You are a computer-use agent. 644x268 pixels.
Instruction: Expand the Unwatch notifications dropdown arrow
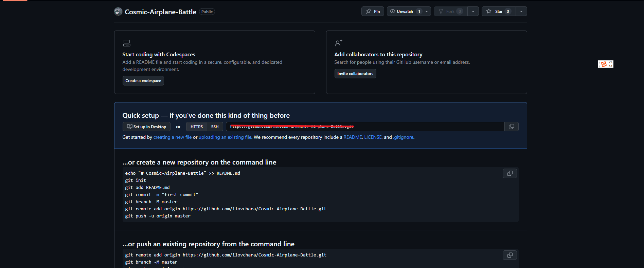coord(427,11)
